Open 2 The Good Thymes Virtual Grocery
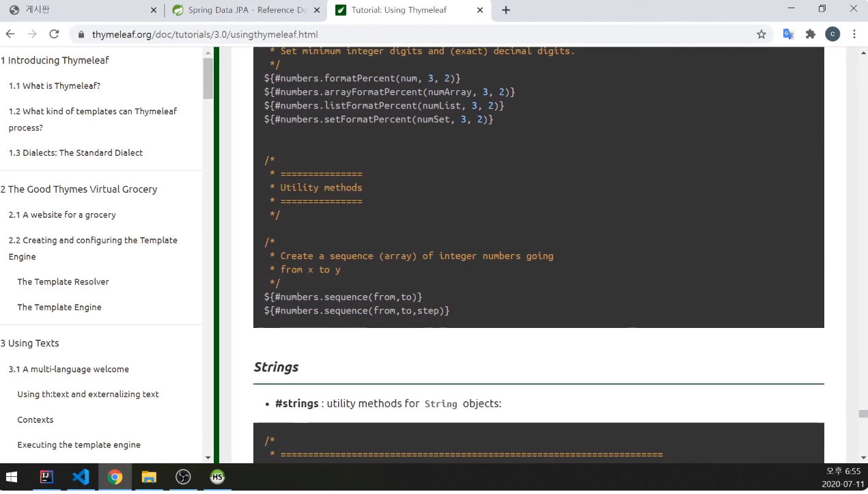Image resolution: width=868 pixels, height=494 pixels. (x=79, y=189)
